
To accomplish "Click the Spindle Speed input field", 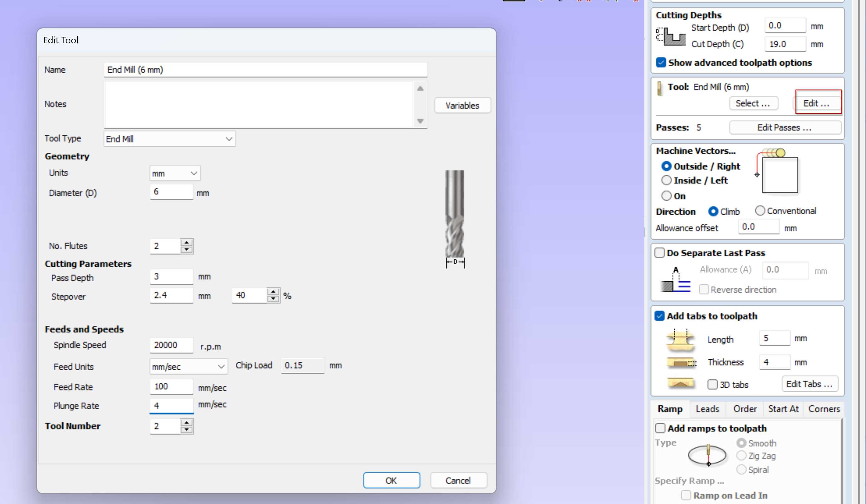I will pyautogui.click(x=170, y=345).
